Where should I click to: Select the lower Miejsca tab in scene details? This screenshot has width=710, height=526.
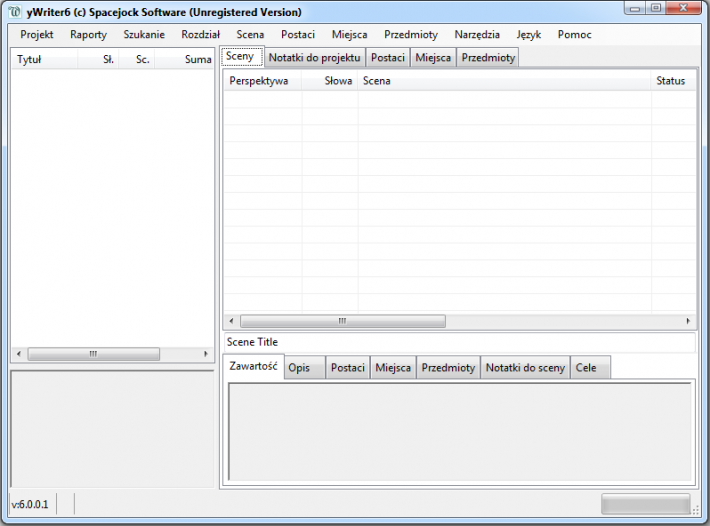393,368
